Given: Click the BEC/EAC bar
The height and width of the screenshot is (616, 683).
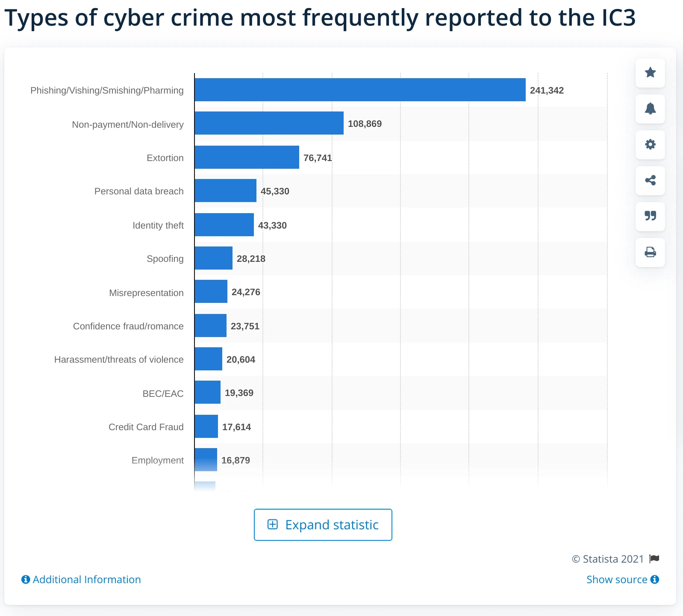Looking at the screenshot, I should (207, 392).
